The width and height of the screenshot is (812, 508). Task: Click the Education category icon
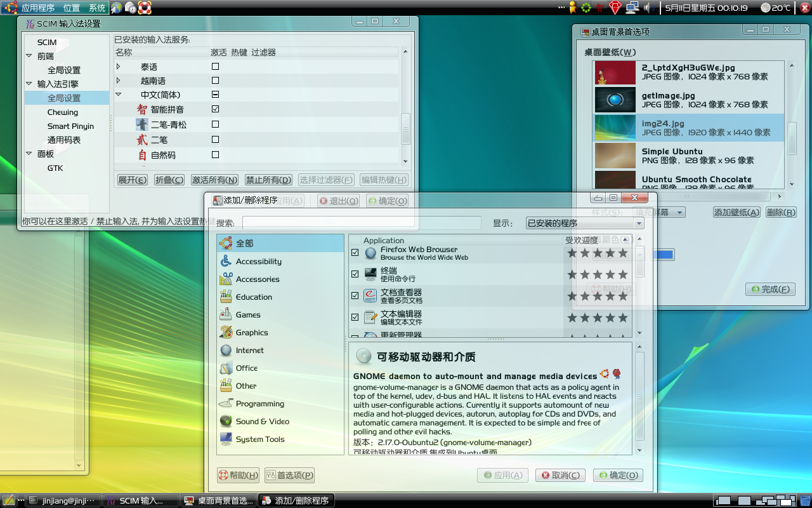[226, 297]
